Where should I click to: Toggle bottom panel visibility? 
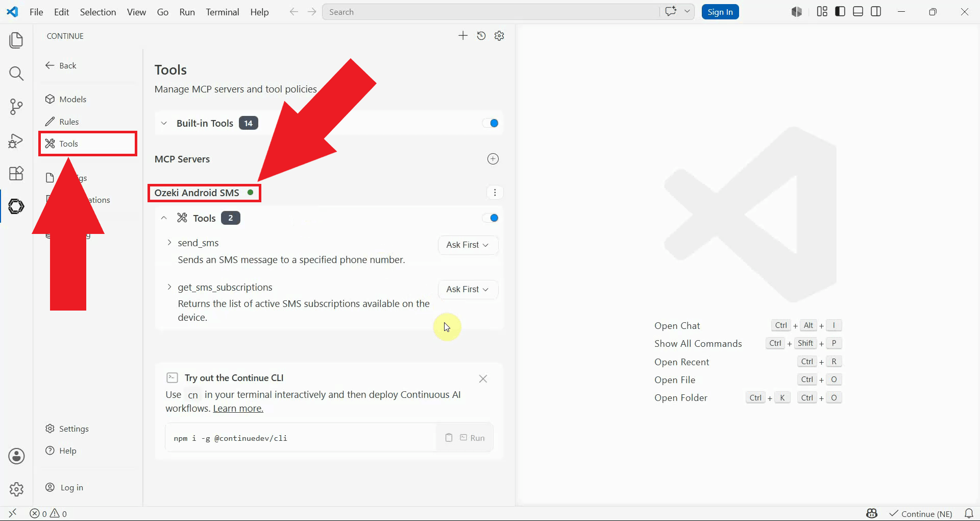pos(858,12)
